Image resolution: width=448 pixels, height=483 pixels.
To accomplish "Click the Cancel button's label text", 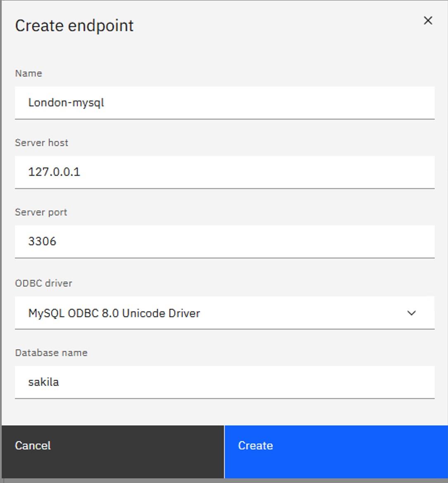I will coord(33,445).
